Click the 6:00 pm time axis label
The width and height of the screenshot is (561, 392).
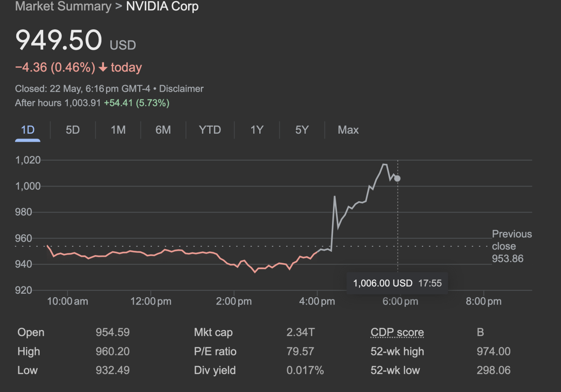pos(400,301)
